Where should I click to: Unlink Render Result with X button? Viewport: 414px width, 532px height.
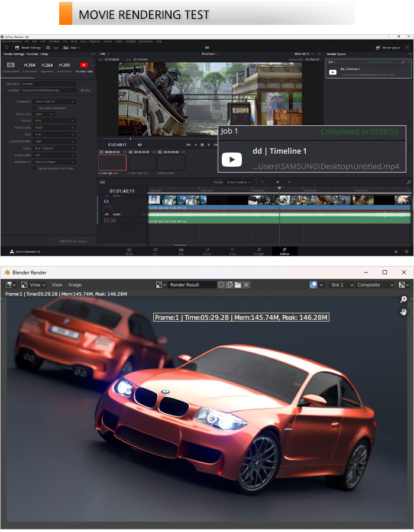247,285
